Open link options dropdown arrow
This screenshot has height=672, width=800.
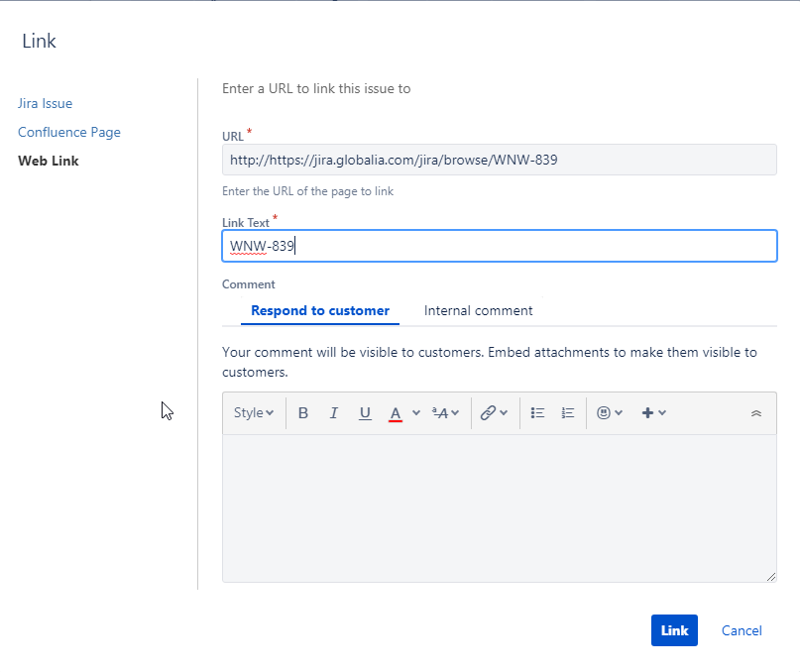[504, 412]
